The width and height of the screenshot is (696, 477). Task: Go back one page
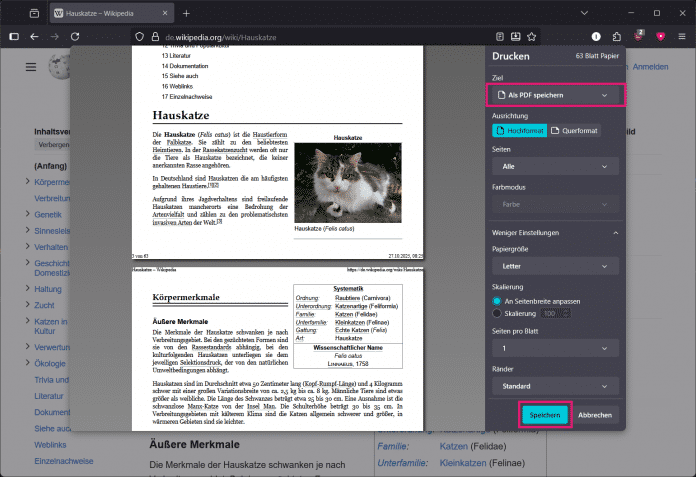point(34,36)
